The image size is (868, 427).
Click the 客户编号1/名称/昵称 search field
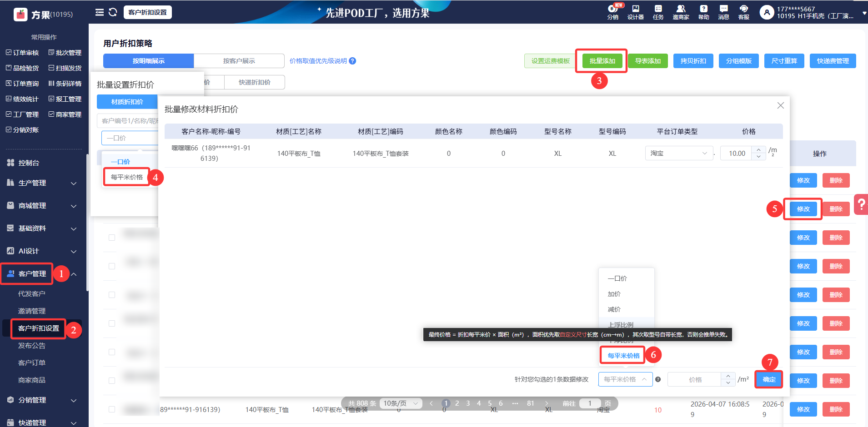128,121
